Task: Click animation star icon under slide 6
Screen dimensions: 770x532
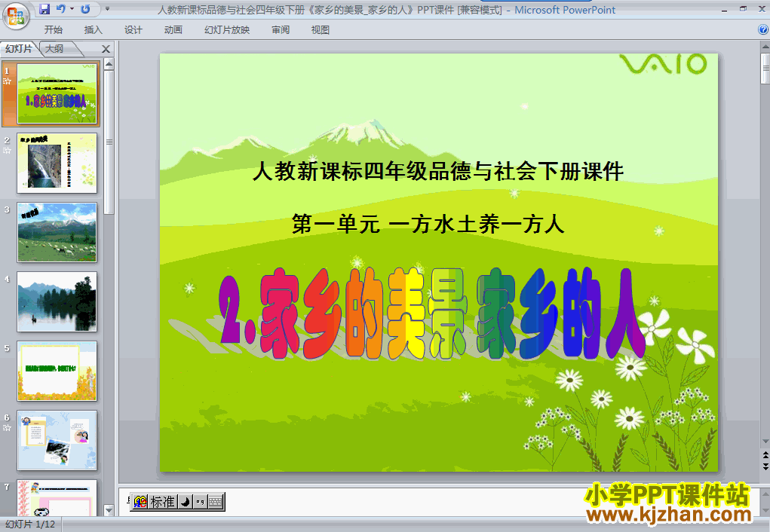Action: [7, 428]
